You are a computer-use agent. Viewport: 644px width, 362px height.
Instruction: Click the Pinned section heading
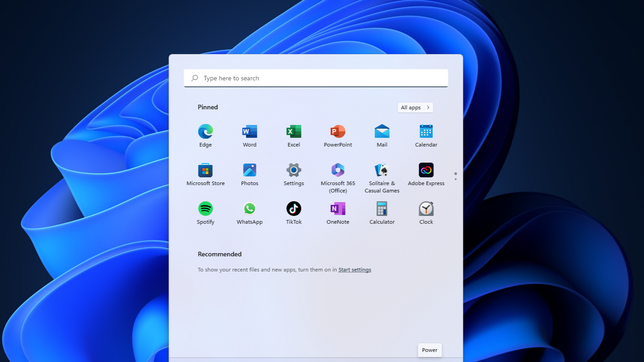tap(208, 107)
